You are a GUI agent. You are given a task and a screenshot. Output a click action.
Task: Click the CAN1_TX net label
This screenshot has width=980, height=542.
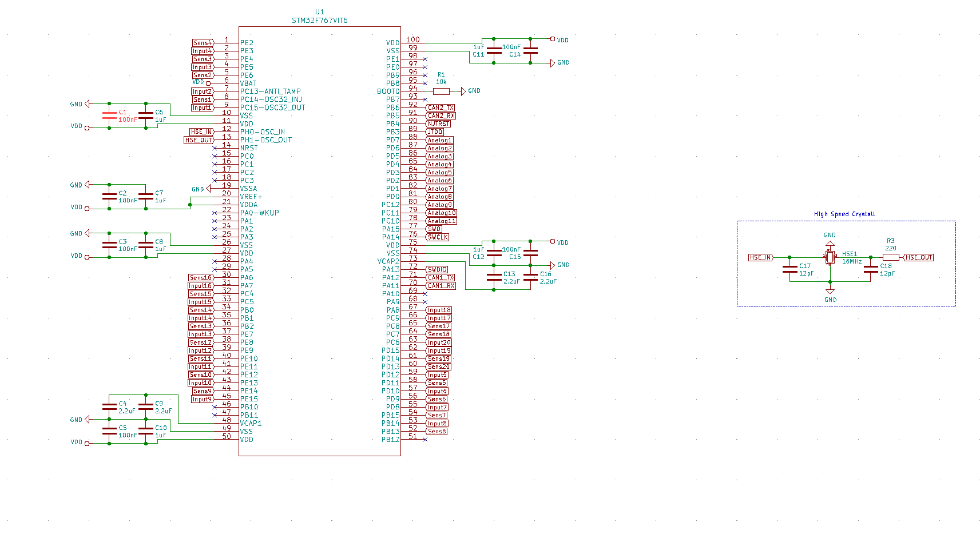click(441, 277)
